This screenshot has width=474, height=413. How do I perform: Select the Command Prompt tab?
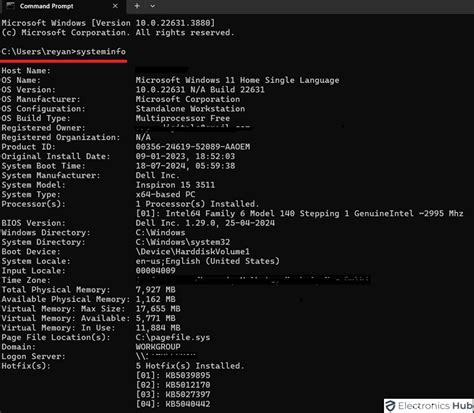pos(63,6)
